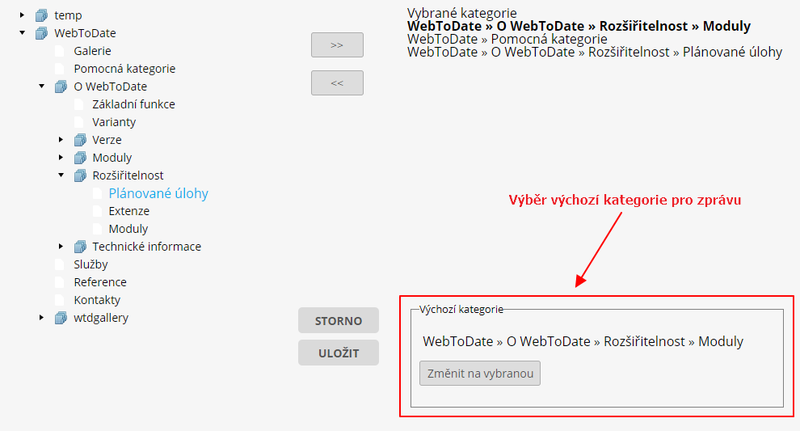Expand the temp tree node
Image resolution: width=800 pixels, height=431 pixels.
[x=22, y=16]
